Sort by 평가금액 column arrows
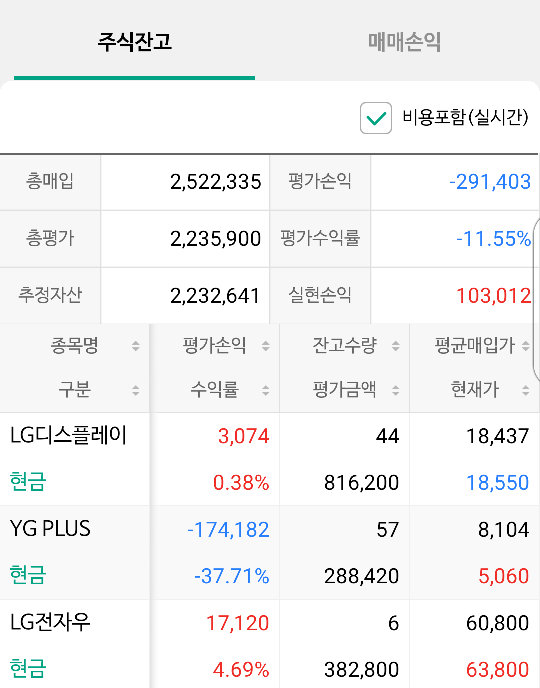Viewport: 540px width, 688px height. tap(396, 390)
